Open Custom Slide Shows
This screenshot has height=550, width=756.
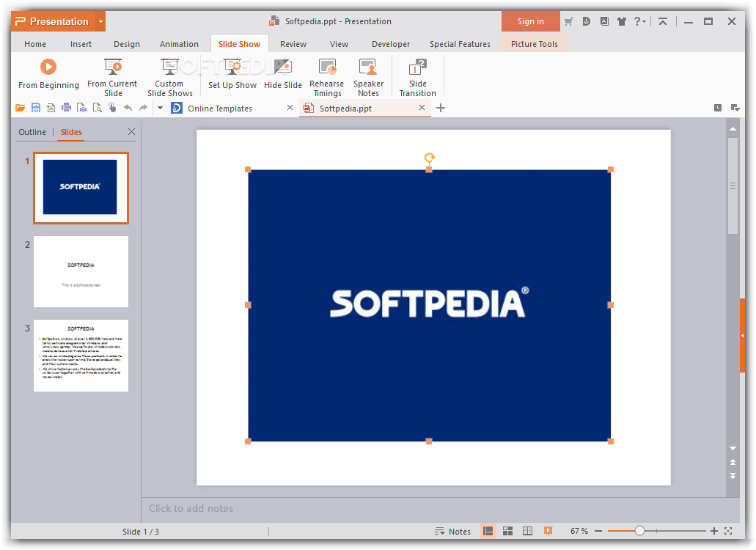[169, 77]
